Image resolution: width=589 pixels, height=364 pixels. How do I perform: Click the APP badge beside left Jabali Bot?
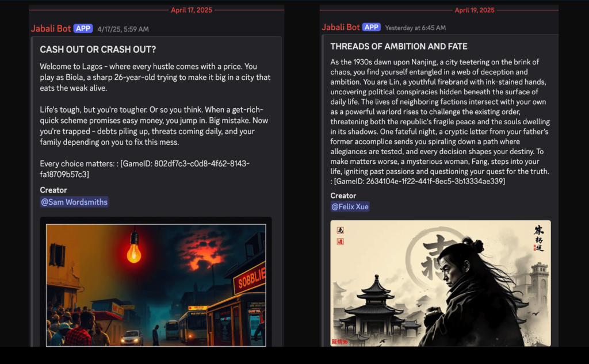(x=83, y=29)
